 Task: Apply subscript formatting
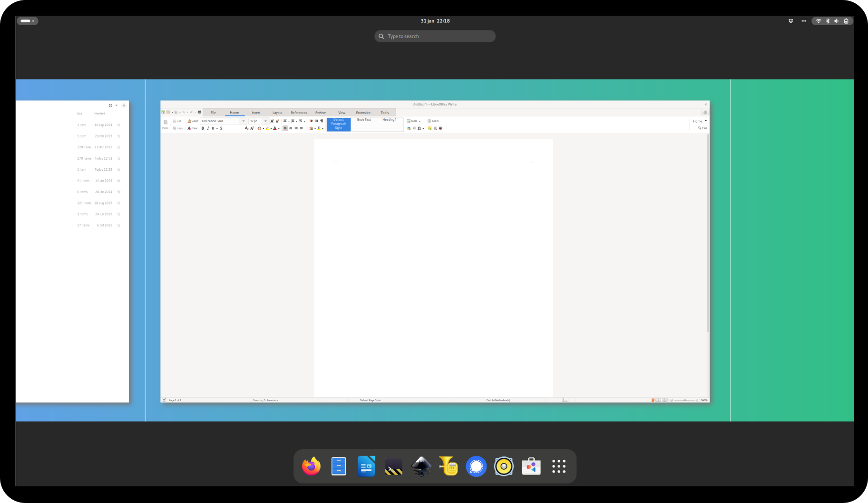tap(246, 128)
